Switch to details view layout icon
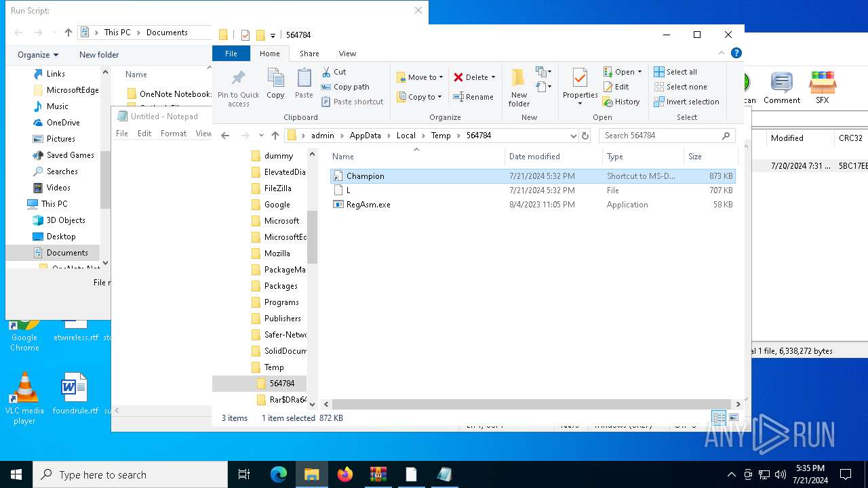 click(719, 418)
